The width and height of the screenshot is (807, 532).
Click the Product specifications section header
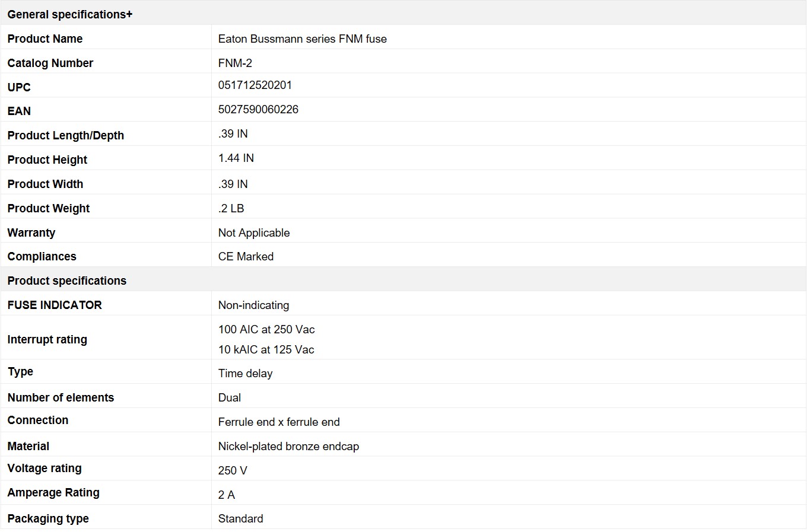67,281
